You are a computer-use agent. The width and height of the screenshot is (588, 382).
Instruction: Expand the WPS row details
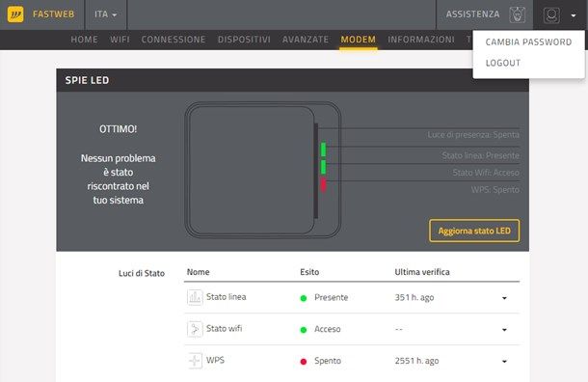[504, 361]
